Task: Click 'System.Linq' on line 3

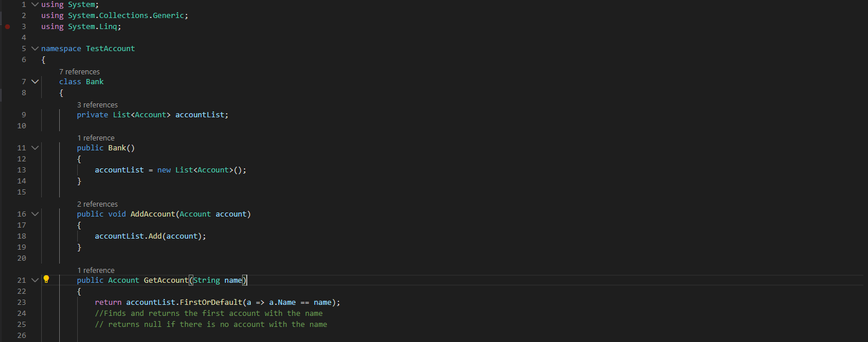Action: click(x=92, y=27)
